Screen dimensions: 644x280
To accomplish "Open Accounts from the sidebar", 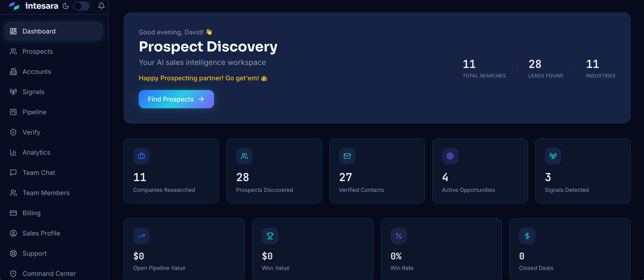I will pyautogui.click(x=54, y=72).
